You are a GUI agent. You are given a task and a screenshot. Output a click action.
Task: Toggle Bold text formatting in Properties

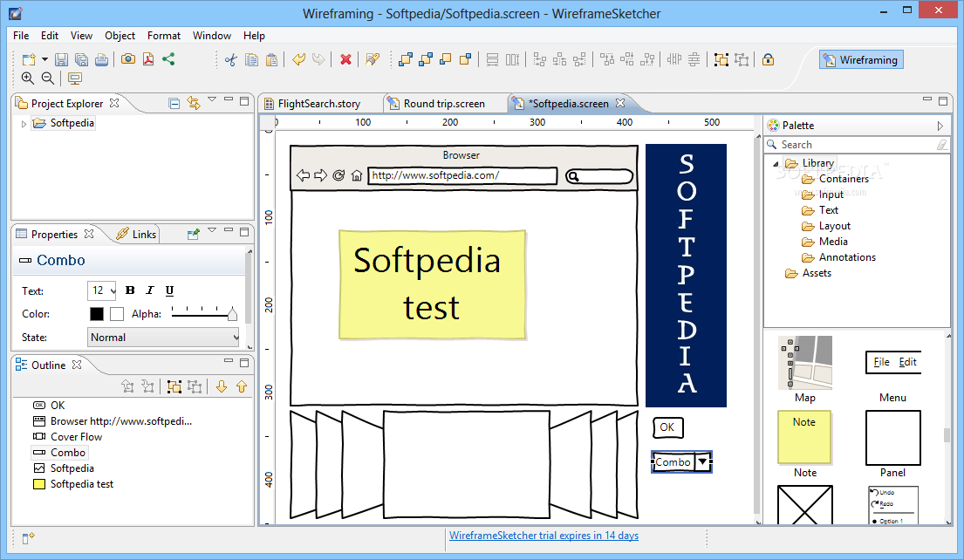point(130,290)
